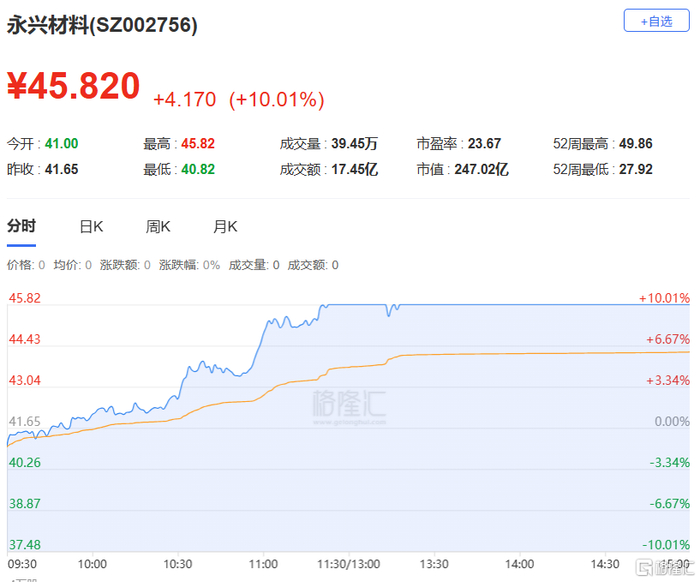Click y-axis label 44.43
The image size is (700, 582).
(x=25, y=339)
